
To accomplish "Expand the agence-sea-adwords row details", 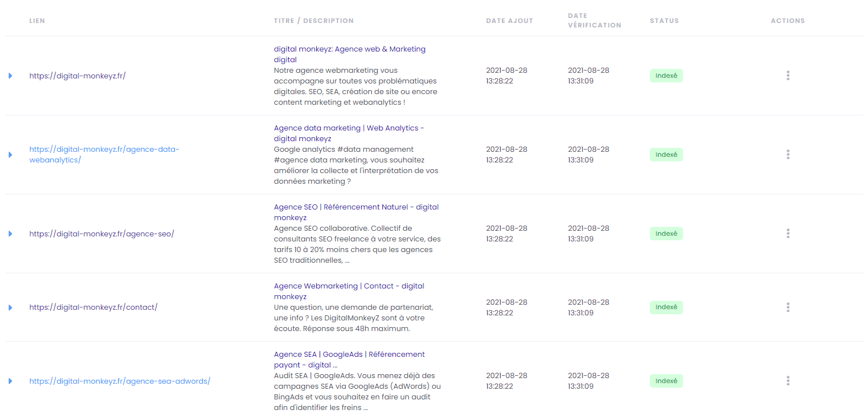I will click(10, 380).
